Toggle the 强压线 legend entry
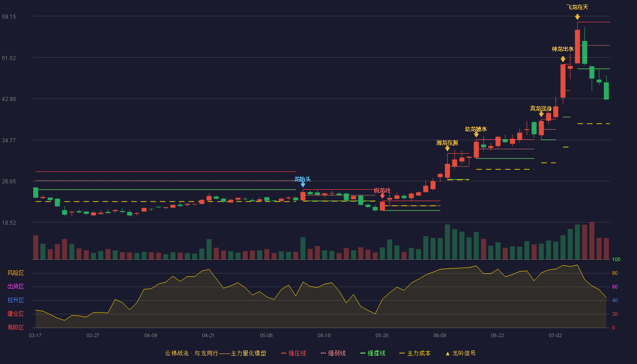 pos(293,353)
